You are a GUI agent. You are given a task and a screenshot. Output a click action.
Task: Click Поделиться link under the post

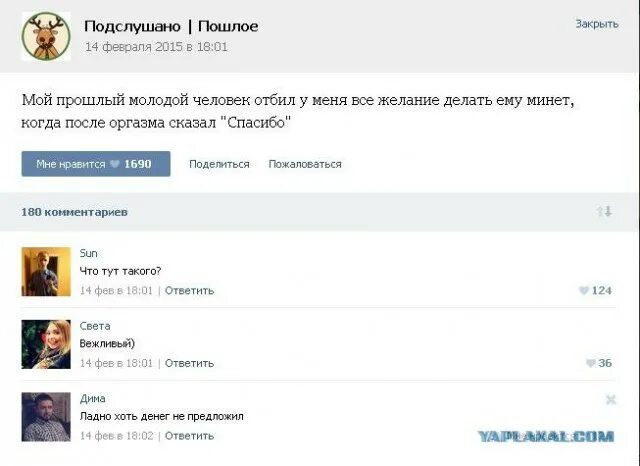pos(219,164)
